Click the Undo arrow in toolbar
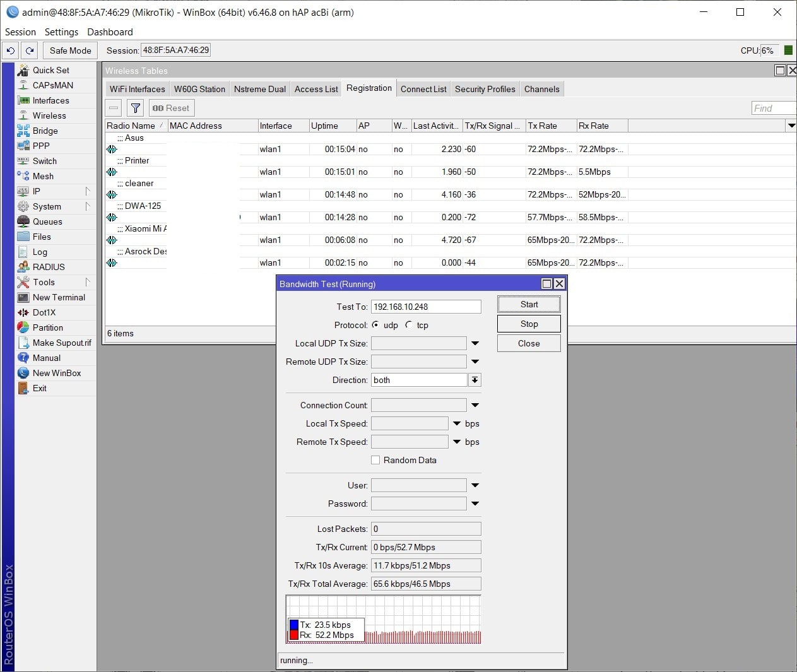797x672 pixels. tap(11, 50)
